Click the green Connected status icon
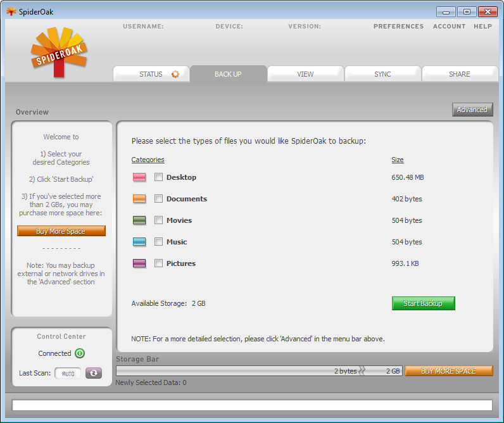Screen dimensions: 504x423 click(x=80, y=353)
